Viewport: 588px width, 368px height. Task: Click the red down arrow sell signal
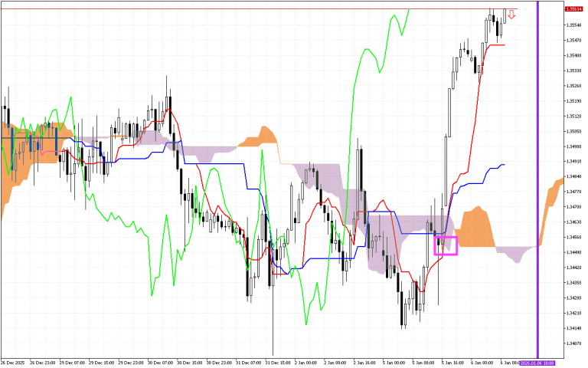click(x=511, y=15)
